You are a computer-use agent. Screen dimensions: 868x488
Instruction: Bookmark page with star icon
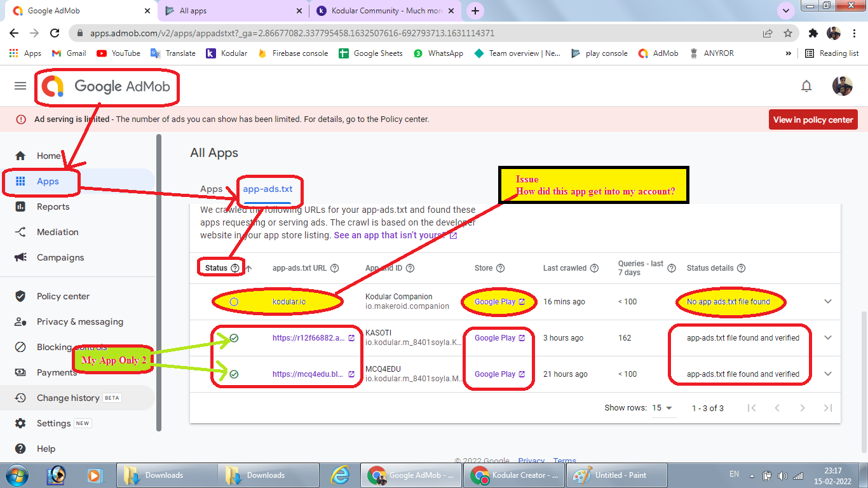coord(788,33)
